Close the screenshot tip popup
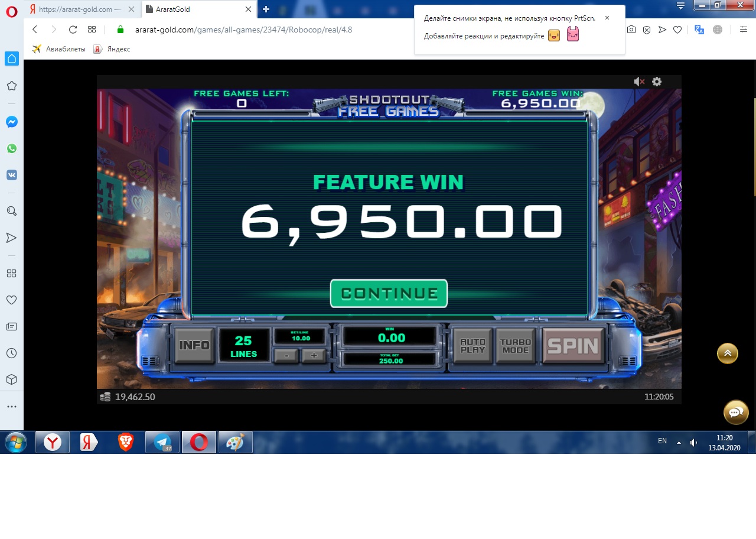Viewport: 756px width, 539px height. click(607, 18)
